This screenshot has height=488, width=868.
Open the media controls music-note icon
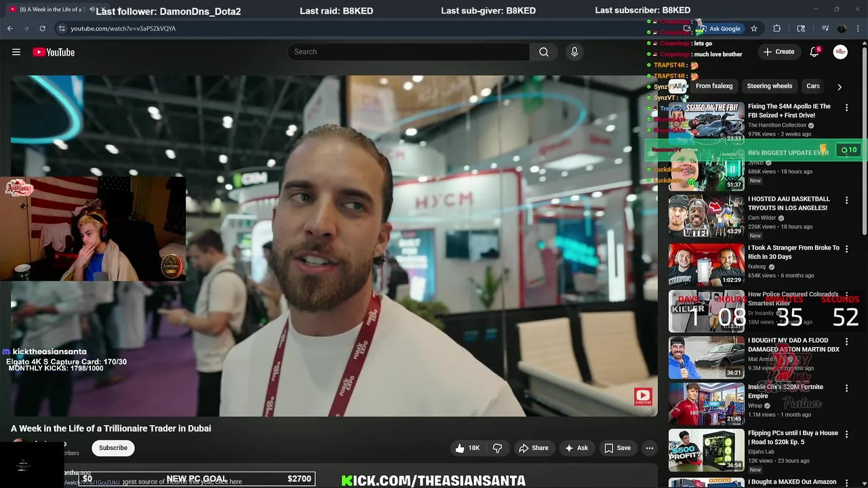pos(825,28)
